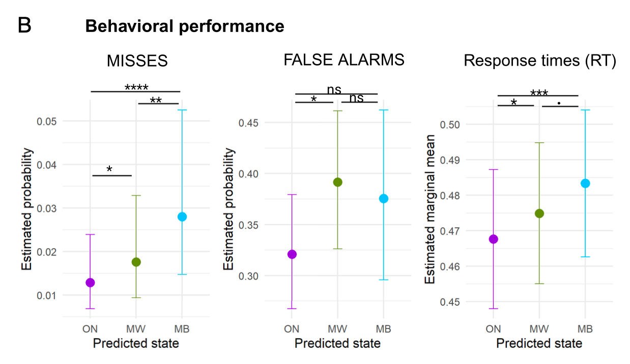Select green MW point in FALSE ALARMS plot

[337, 182]
